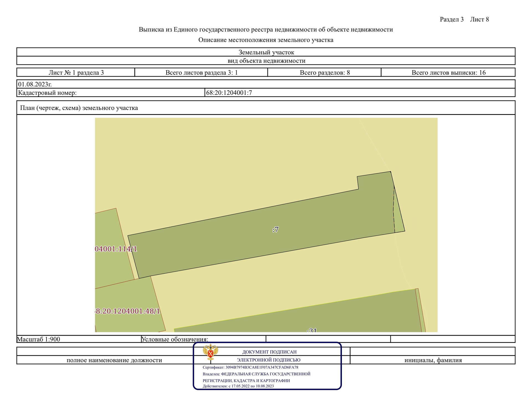532x411 pixels.
Task: Select the '68:20:1204001:48/1' parcel label
Action: [127, 311]
